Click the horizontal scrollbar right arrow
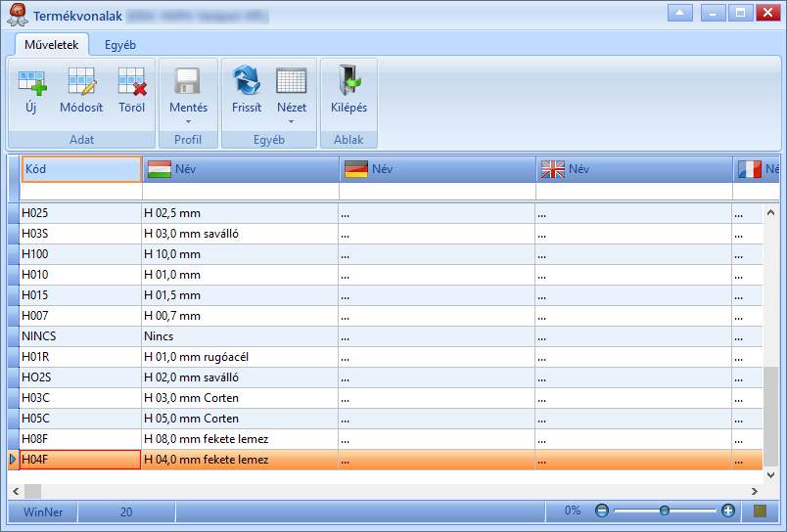Viewport: 787px width, 532px height. (755, 491)
